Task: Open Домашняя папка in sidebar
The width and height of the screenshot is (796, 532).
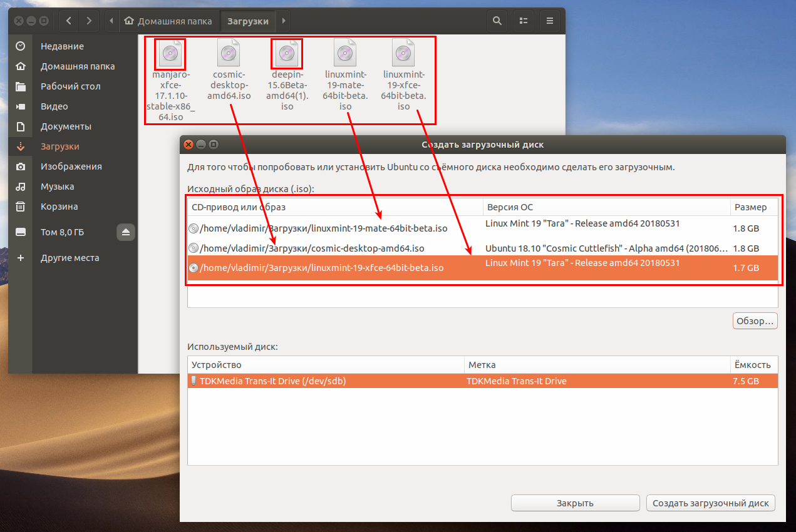Action: [73, 66]
